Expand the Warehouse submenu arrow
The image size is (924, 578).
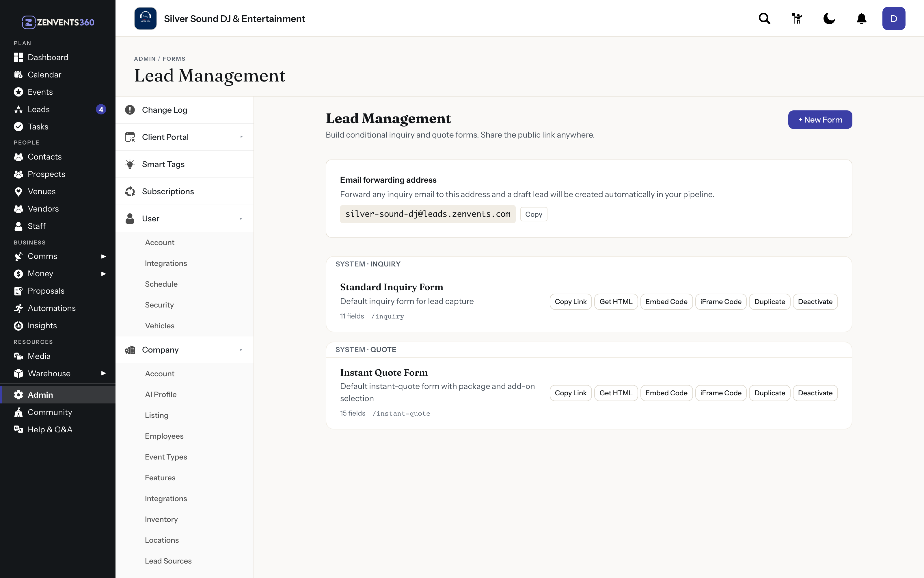(103, 373)
